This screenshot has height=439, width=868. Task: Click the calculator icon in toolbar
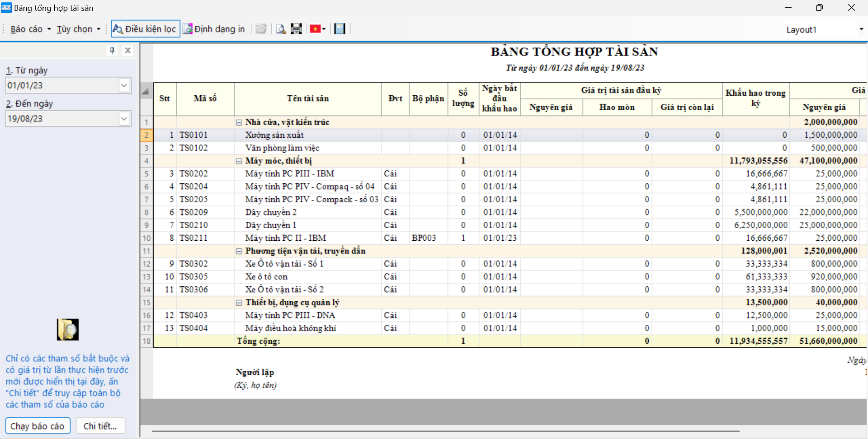click(340, 29)
